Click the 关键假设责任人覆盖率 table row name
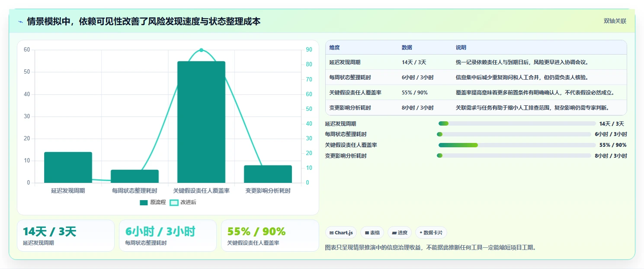 [x=355, y=93]
